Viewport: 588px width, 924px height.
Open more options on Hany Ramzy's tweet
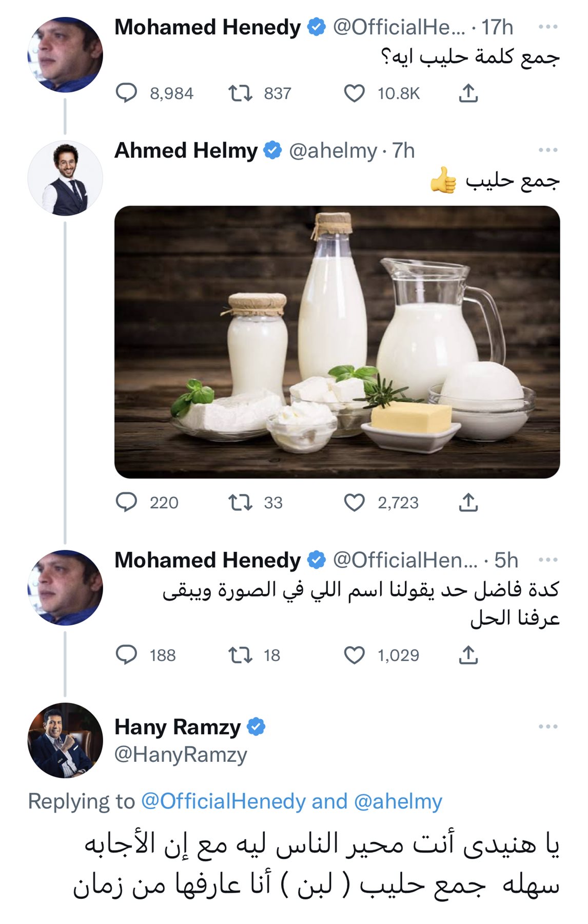548,727
